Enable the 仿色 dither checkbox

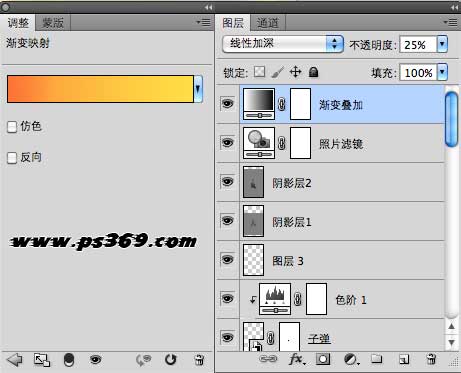click(x=12, y=127)
